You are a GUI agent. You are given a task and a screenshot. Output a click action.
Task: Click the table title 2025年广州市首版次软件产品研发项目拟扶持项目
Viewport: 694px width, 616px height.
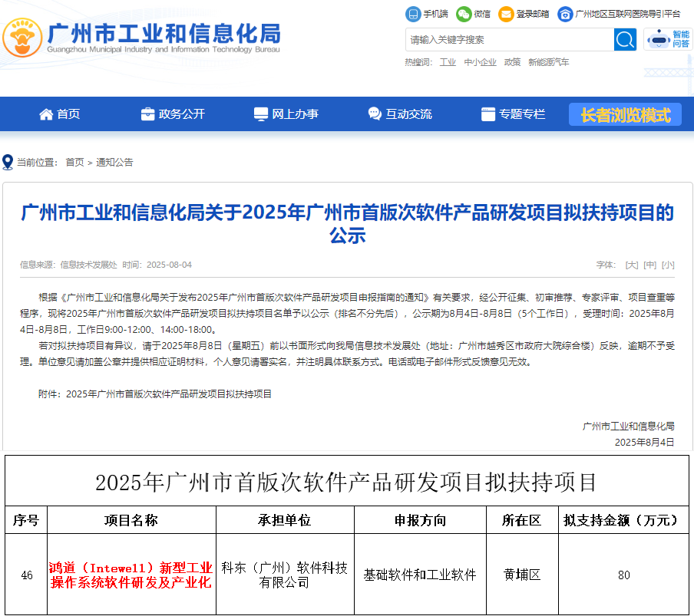point(346,482)
